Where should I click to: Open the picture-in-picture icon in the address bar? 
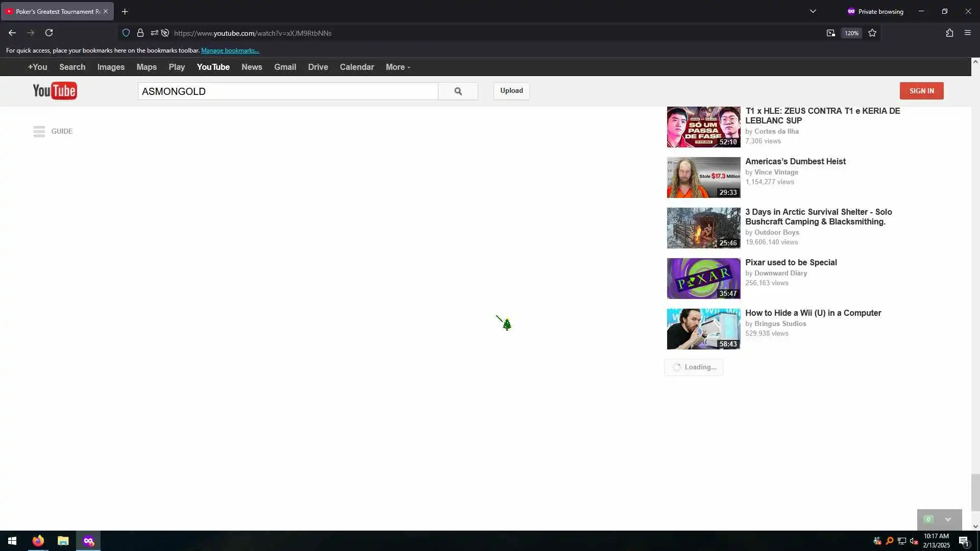tap(830, 33)
